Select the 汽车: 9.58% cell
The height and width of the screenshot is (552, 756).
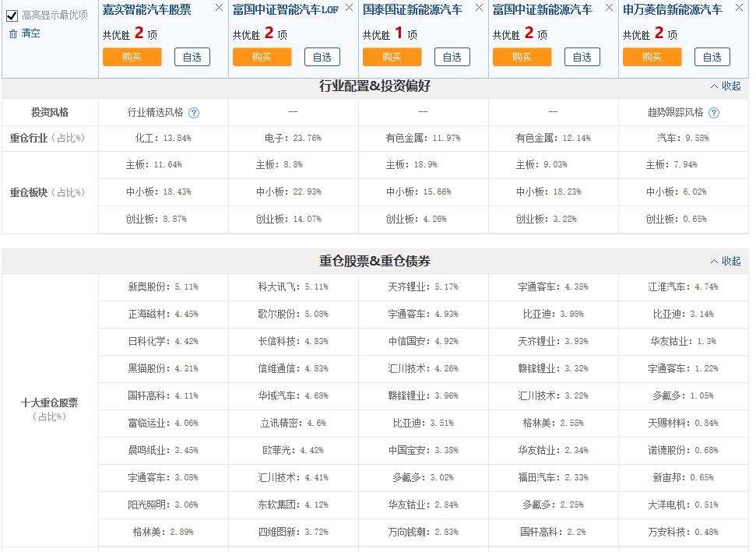[x=683, y=139]
